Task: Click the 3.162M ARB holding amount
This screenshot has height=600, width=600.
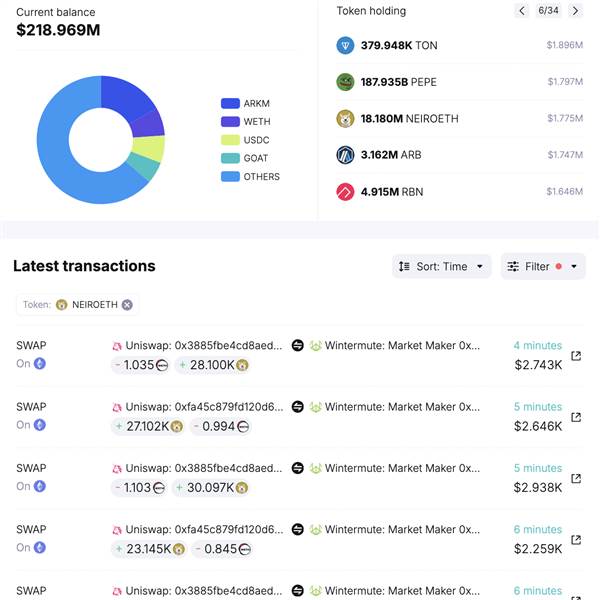Action: [x=379, y=155]
